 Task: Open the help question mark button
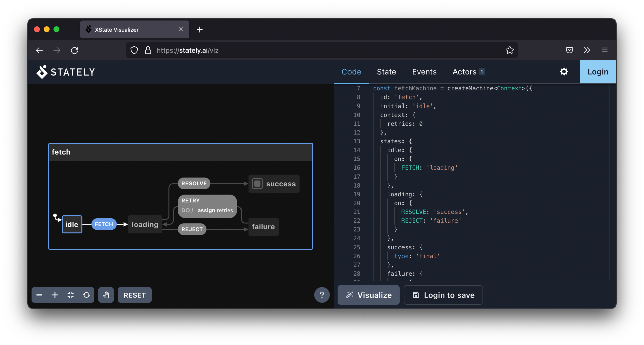(x=322, y=295)
